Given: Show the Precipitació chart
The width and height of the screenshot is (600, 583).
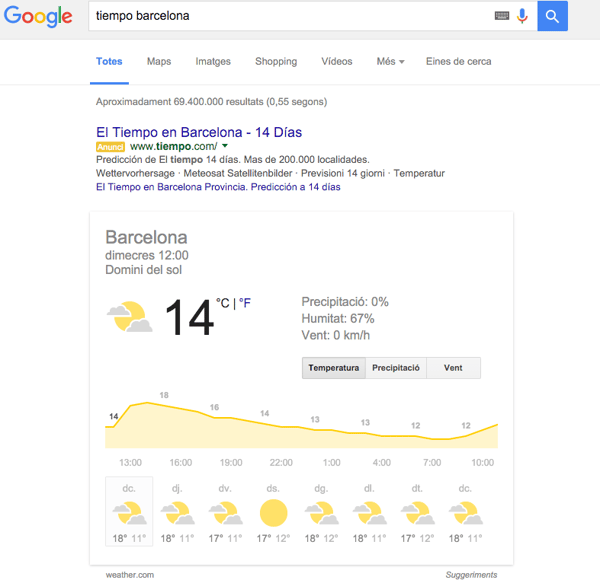Looking at the screenshot, I should point(396,368).
